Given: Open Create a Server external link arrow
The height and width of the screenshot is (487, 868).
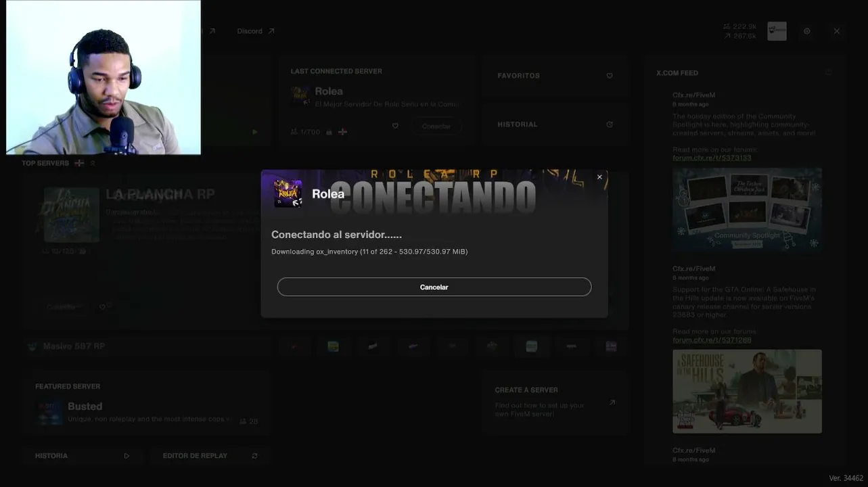Looking at the screenshot, I should (x=612, y=402).
